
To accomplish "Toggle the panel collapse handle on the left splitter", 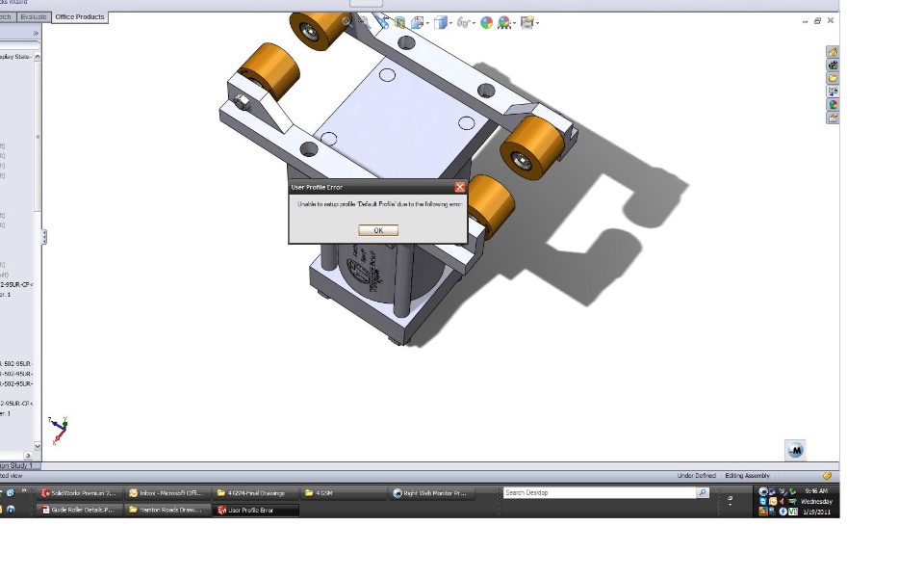I will pos(44,237).
